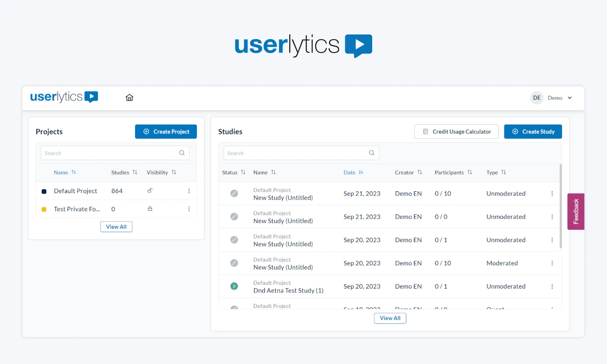
Task: Open Dnd Aetna Test Study (1)
Action: click(288, 290)
